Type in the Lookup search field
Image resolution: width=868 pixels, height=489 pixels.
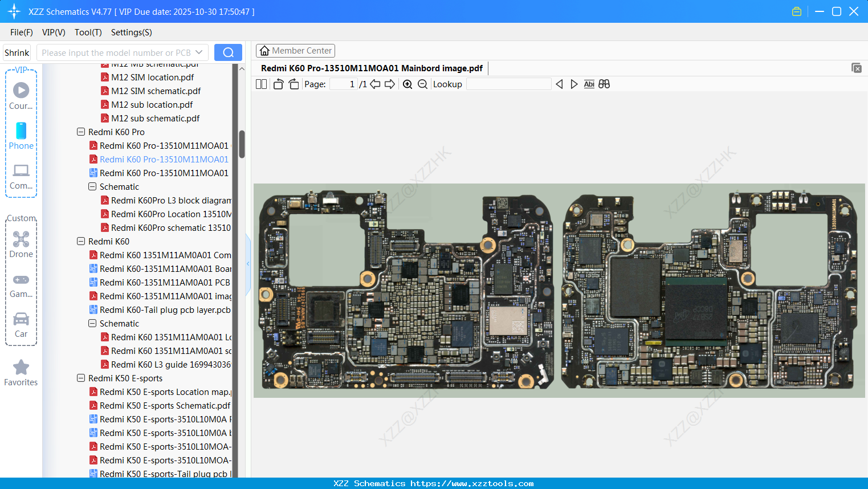[x=509, y=84]
